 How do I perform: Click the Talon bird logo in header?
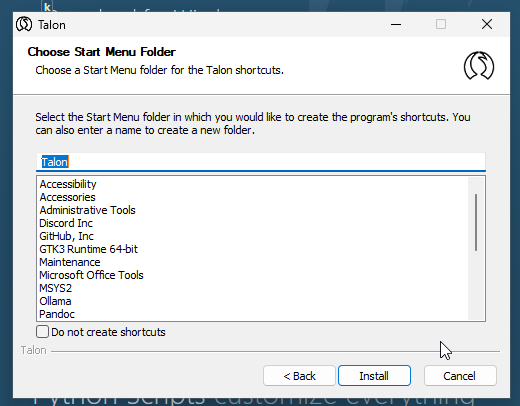pos(479,66)
